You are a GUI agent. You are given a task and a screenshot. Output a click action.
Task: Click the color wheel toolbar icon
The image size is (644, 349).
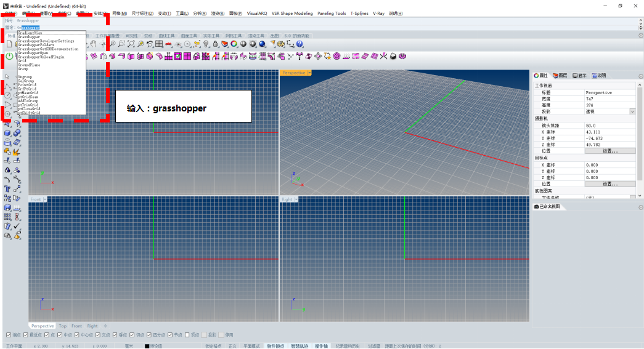point(234,44)
